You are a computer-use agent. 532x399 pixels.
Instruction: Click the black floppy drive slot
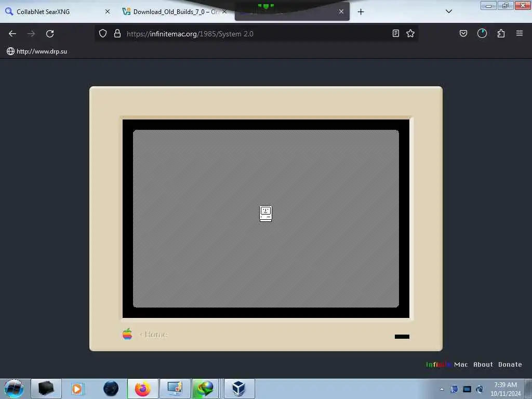[x=402, y=337]
